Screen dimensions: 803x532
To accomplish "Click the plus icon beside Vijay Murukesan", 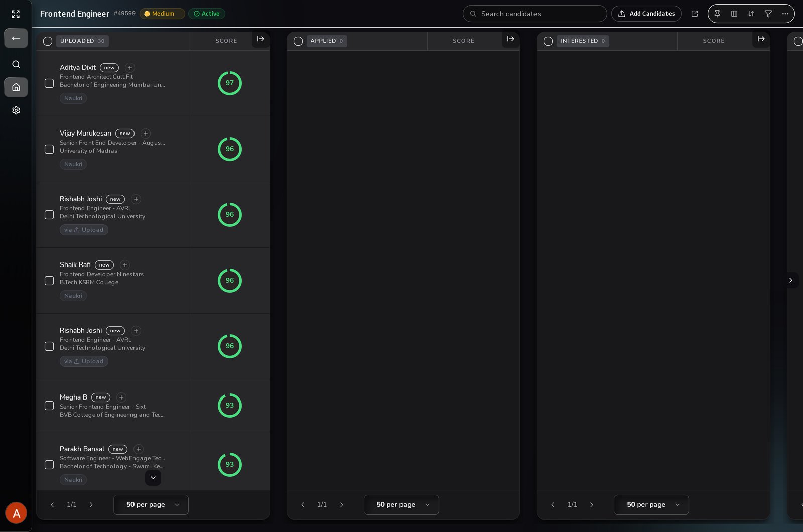I will tap(146, 134).
